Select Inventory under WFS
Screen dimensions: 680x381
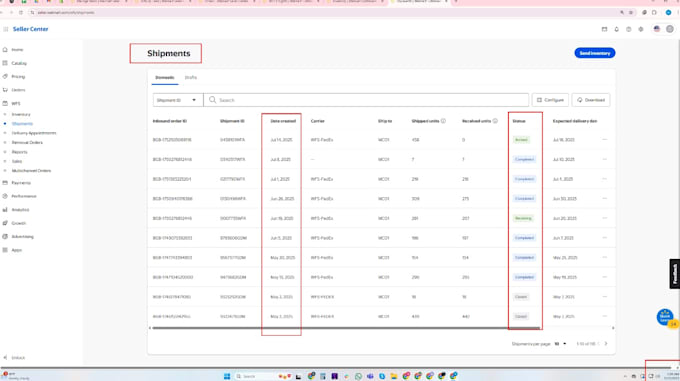(x=21, y=114)
